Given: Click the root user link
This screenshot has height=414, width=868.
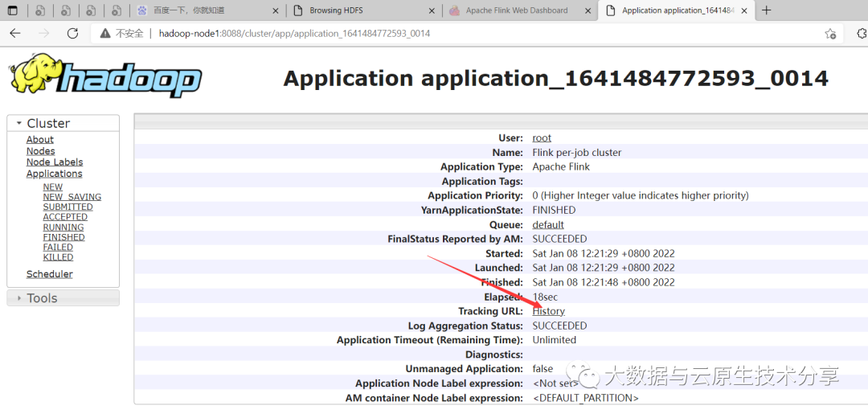Looking at the screenshot, I should [542, 137].
